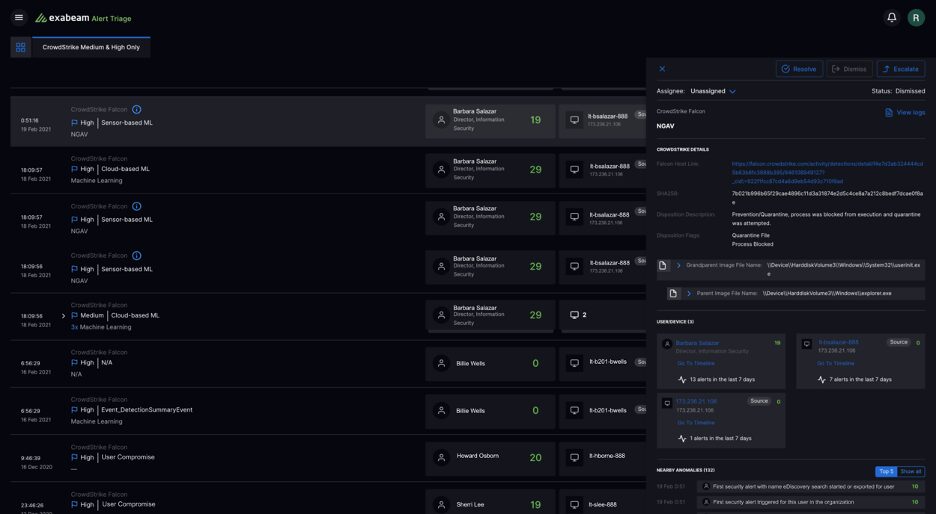Open lt-bsalazar-888 link in User/Device section
Screen dimensions: 936x514
coord(838,342)
